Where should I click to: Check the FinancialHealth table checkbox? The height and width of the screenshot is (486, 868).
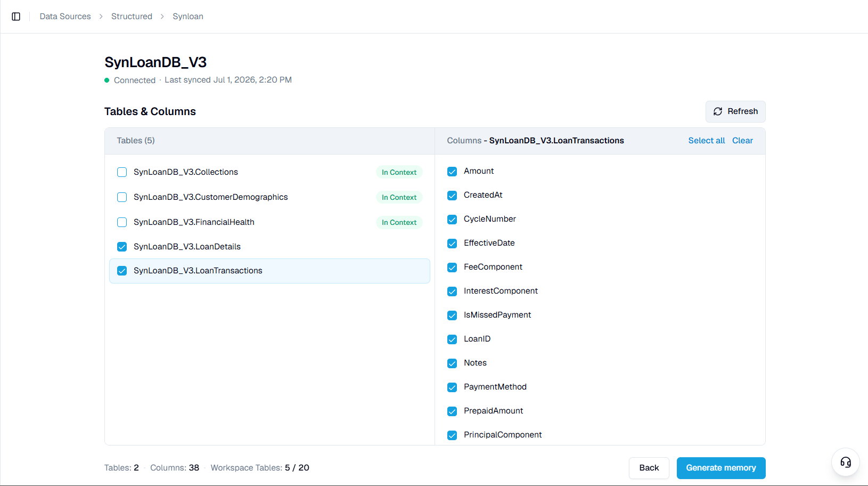122,222
